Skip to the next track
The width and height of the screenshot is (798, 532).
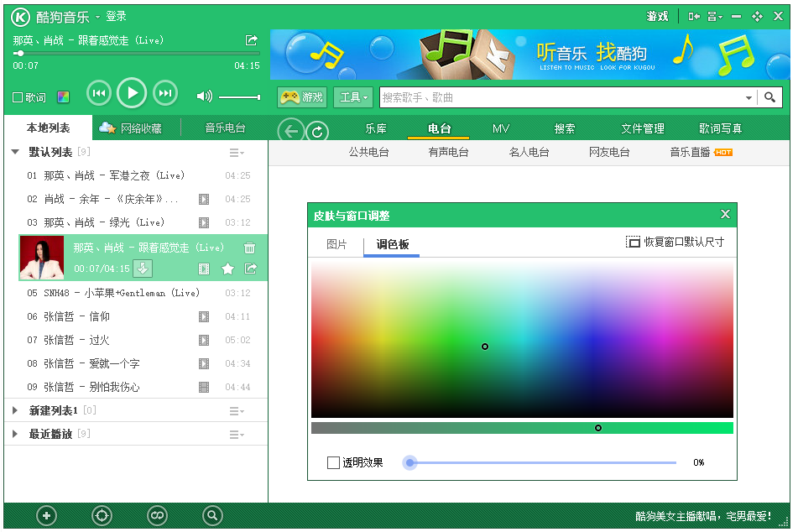(165, 93)
